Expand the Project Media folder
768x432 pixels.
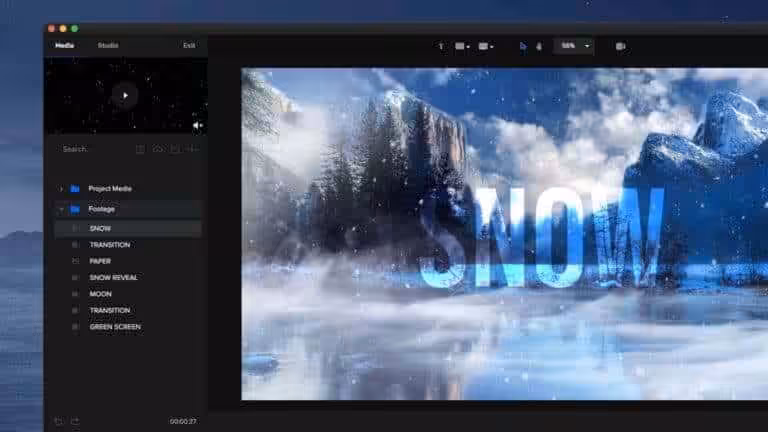click(x=61, y=188)
